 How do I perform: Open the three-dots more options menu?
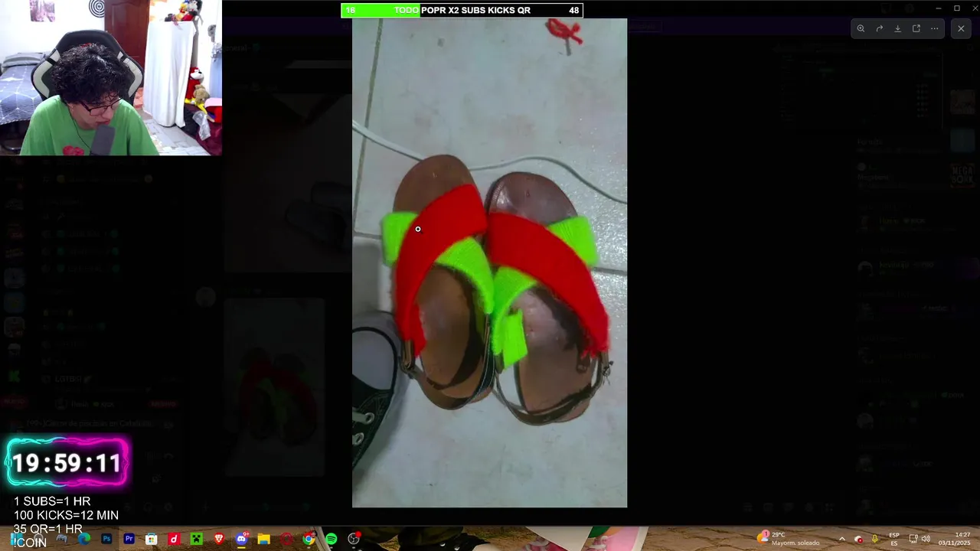pyautogui.click(x=935, y=28)
